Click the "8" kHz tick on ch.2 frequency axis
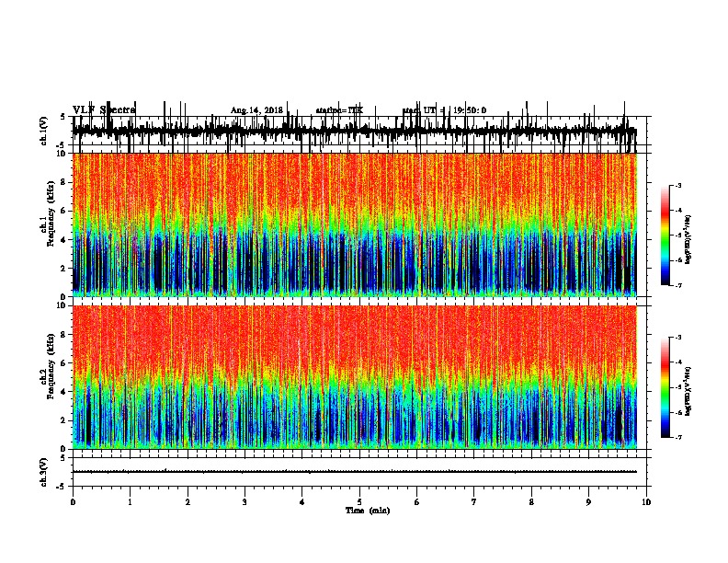The width and height of the screenshot is (728, 563). (x=63, y=334)
